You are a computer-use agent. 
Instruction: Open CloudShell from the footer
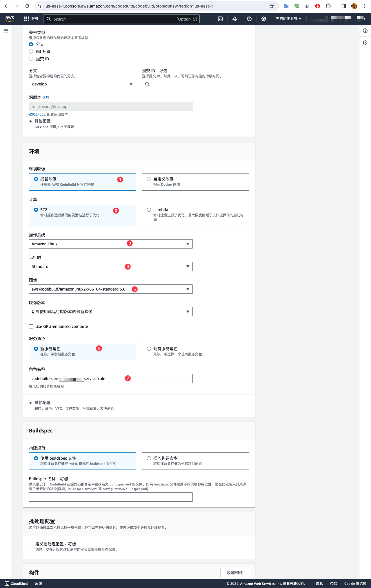(x=16, y=584)
